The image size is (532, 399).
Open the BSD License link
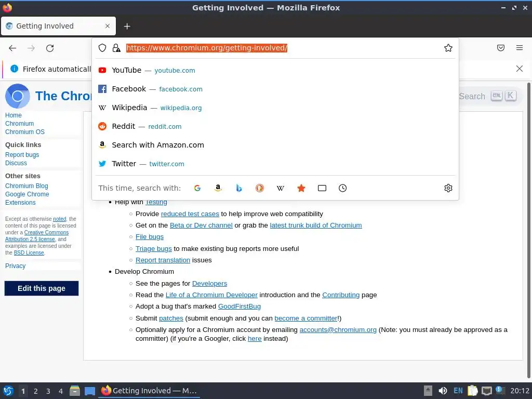click(x=29, y=253)
